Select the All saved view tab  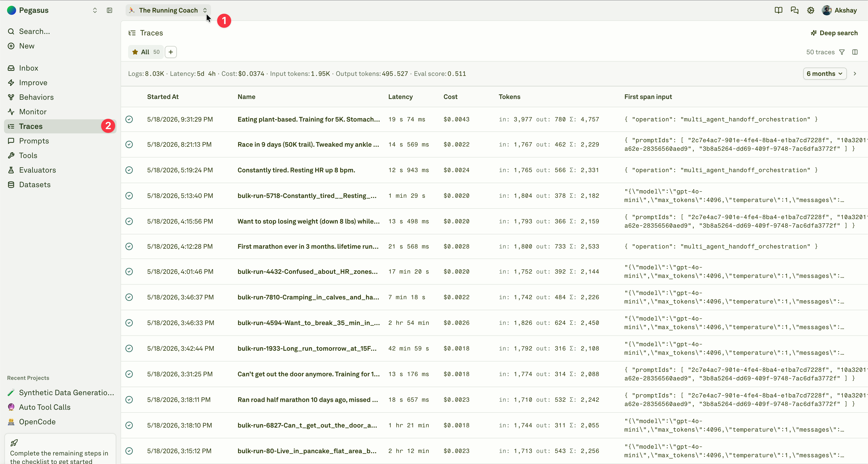[x=146, y=52]
